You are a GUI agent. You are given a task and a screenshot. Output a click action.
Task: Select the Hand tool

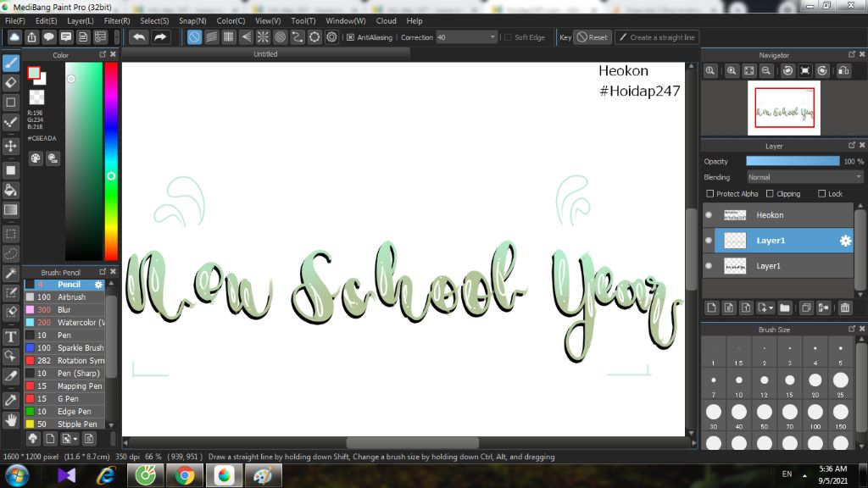click(x=10, y=420)
